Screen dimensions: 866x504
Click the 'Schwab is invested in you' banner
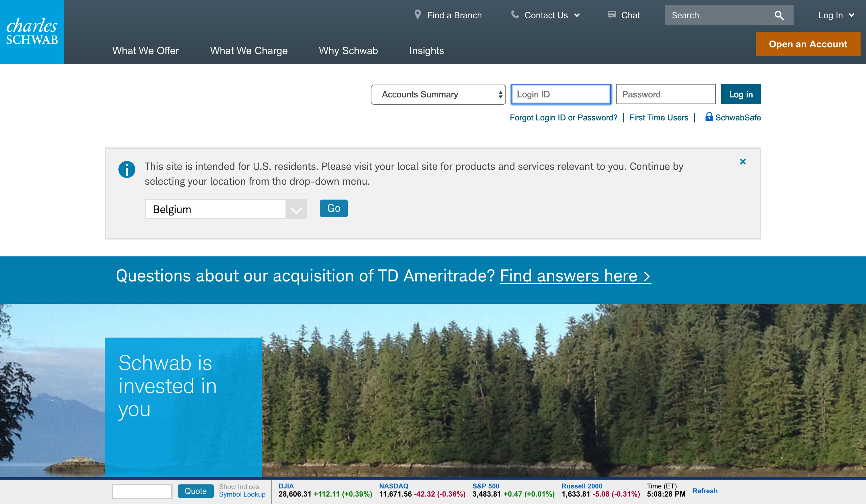point(183,407)
